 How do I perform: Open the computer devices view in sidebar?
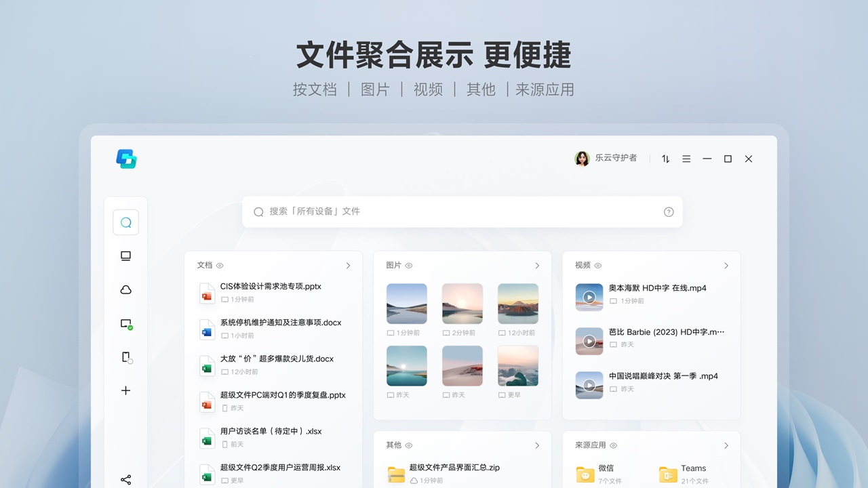click(x=125, y=256)
